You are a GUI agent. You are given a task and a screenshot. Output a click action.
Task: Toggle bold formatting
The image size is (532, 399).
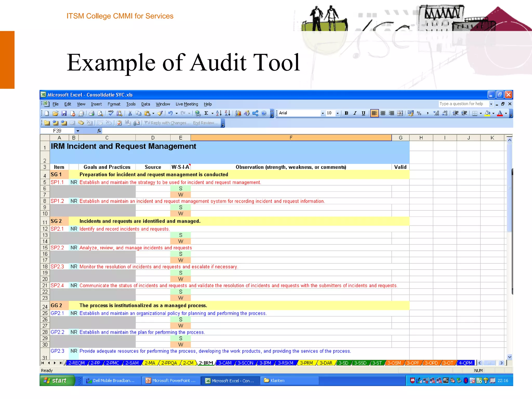click(346, 113)
